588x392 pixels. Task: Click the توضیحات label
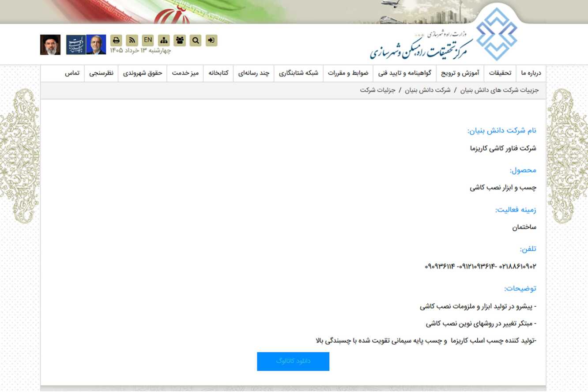520,288
